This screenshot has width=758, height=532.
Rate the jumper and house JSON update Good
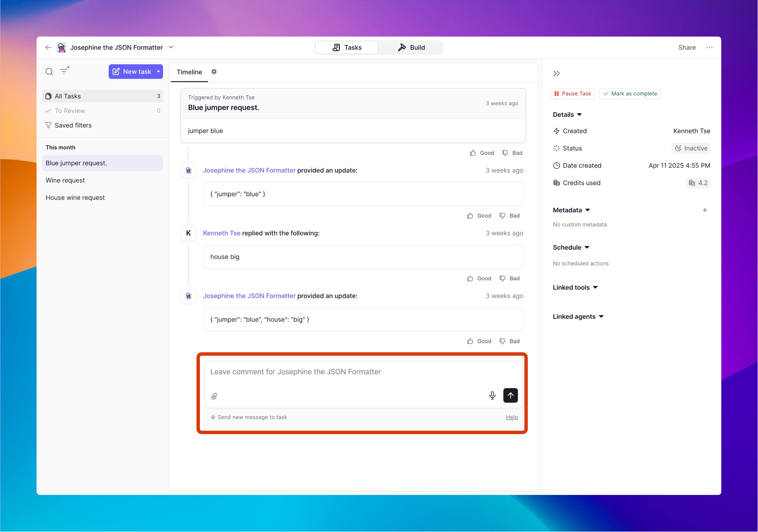[x=479, y=341]
